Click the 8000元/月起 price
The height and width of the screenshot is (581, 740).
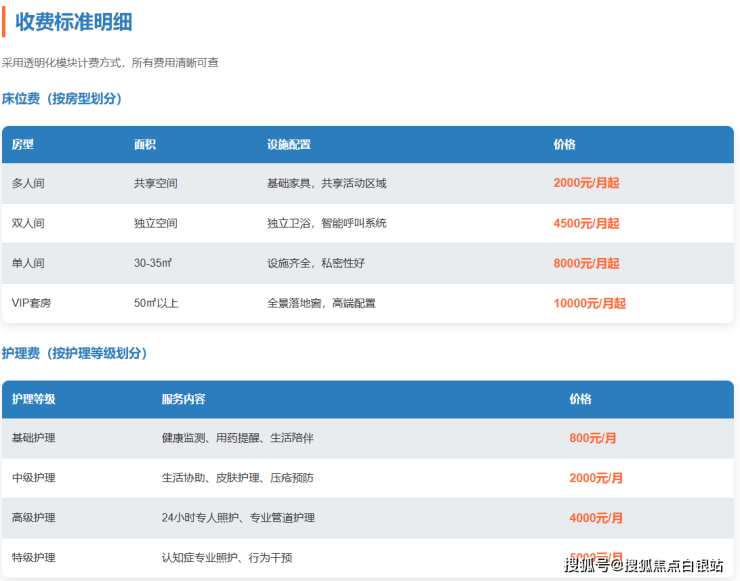coord(586,263)
